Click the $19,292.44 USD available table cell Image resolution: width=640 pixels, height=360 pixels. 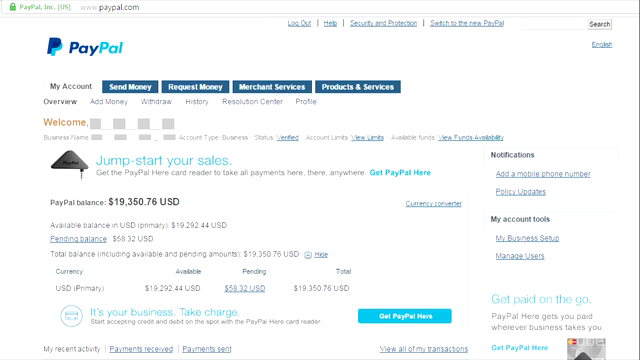click(x=173, y=288)
